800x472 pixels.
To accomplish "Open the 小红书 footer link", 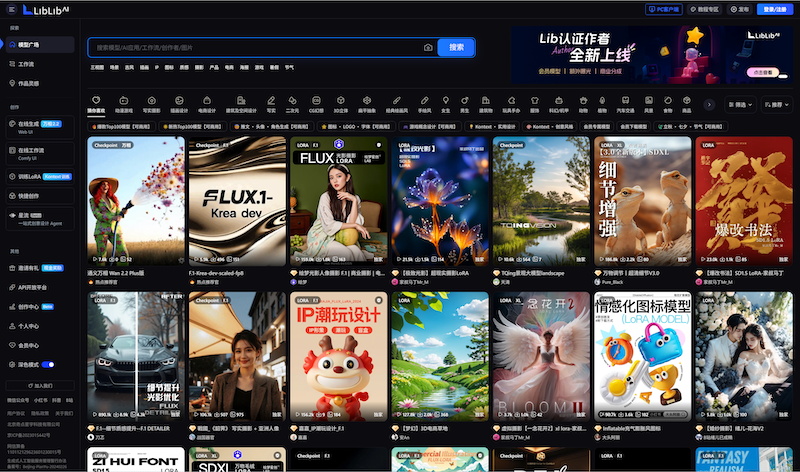I will pyautogui.click(x=41, y=401).
